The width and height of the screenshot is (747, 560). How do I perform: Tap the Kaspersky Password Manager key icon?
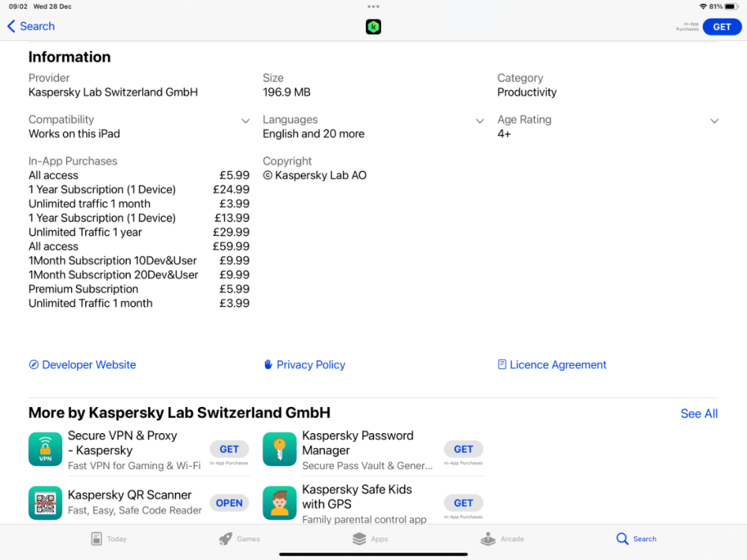point(279,449)
